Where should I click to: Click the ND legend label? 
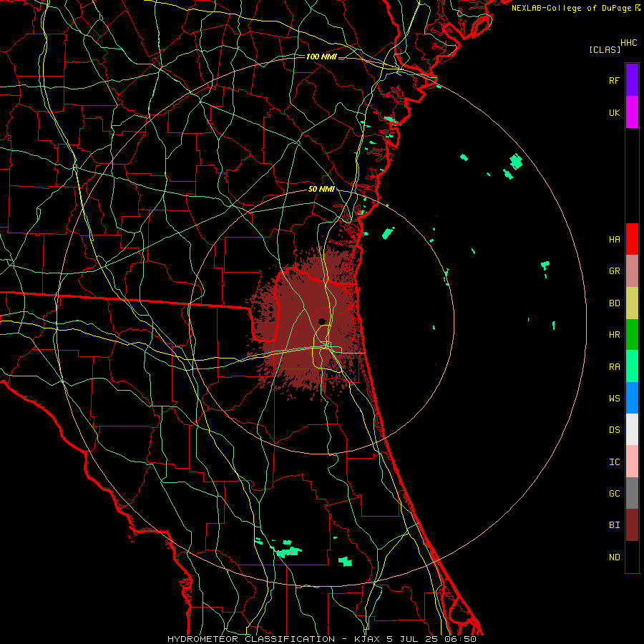click(614, 557)
